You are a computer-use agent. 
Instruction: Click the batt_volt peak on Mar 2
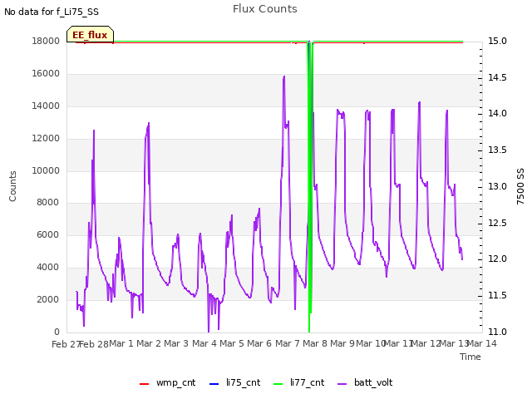[x=149, y=124]
